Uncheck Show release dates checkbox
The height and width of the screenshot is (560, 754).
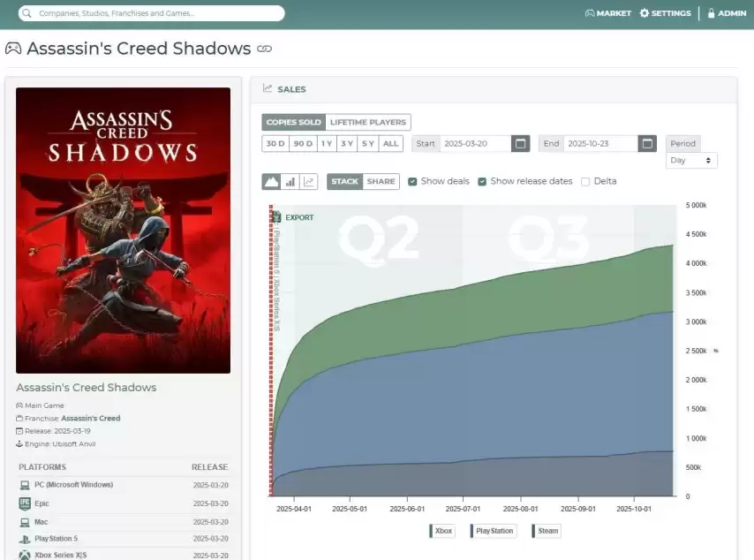[482, 181]
